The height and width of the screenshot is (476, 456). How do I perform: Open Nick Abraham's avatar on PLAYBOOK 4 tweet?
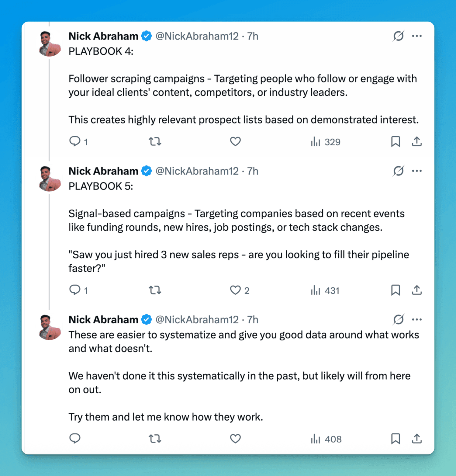50,44
